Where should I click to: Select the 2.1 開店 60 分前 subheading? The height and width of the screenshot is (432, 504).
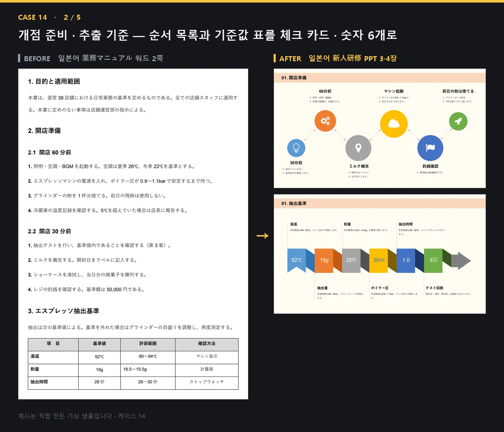(x=50, y=152)
